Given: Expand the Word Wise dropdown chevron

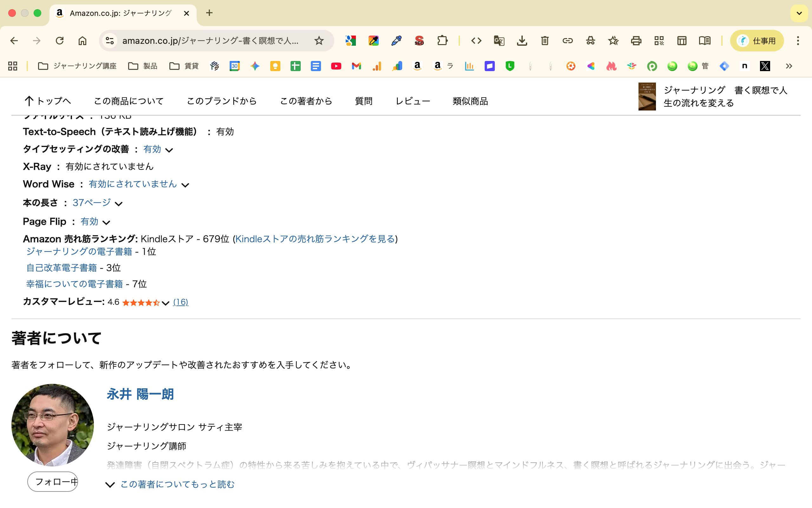Looking at the screenshot, I should click(185, 185).
